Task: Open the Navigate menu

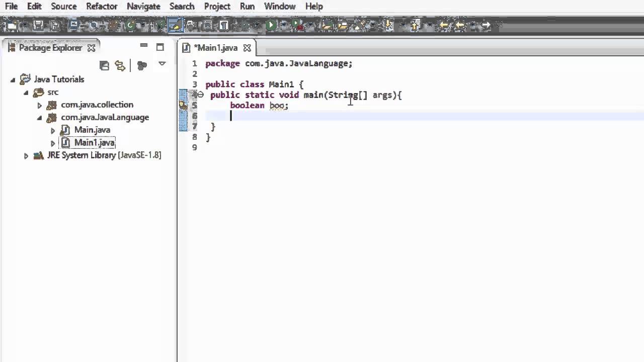Action: (x=143, y=7)
